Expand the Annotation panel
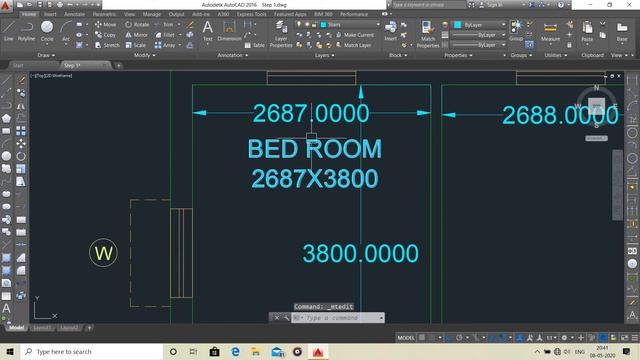Viewport: 640px width, 360px height. (x=232, y=55)
